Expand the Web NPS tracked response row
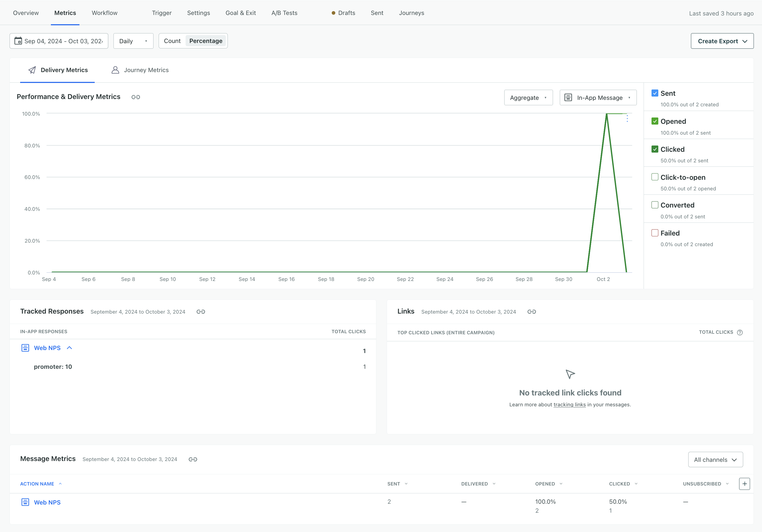Image resolution: width=762 pixels, height=532 pixels. click(x=69, y=348)
